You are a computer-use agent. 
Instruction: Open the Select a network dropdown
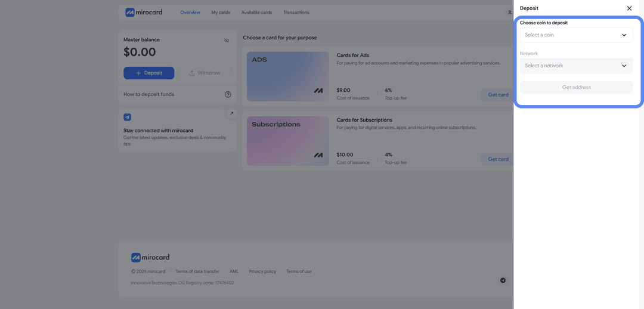point(576,66)
